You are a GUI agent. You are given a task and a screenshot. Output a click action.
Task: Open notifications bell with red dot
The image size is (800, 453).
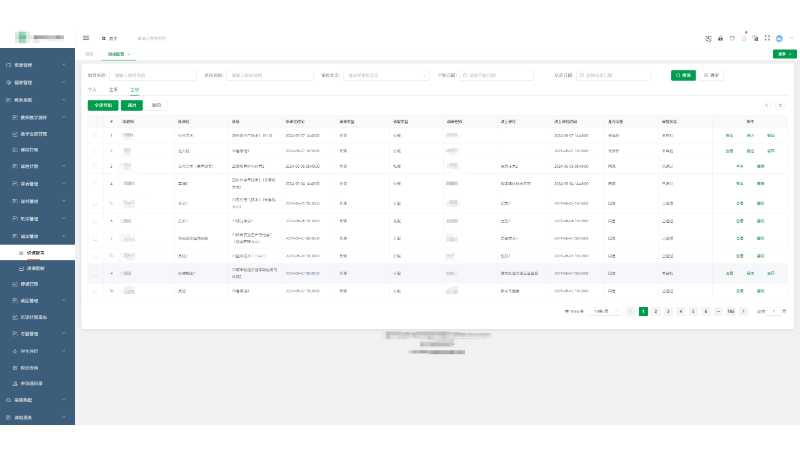coord(744,38)
